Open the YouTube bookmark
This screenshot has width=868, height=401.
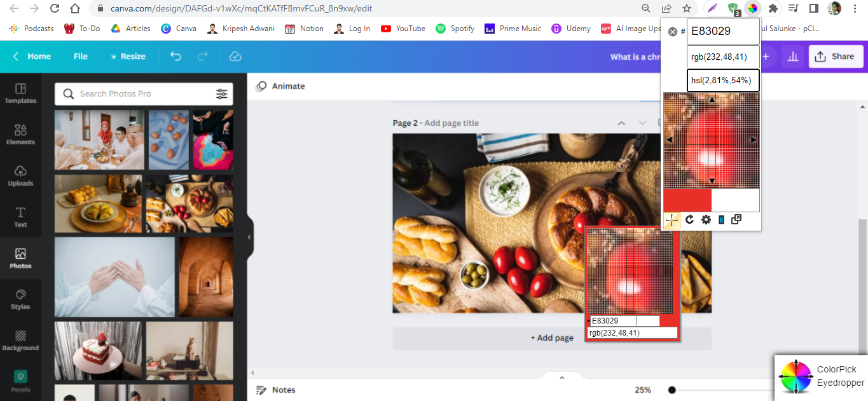[403, 29]
